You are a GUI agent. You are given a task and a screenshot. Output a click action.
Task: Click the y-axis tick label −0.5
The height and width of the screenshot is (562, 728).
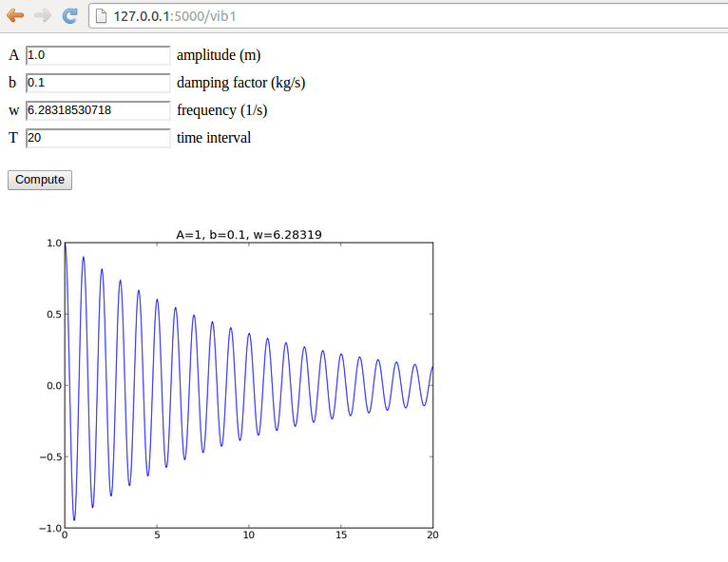click(50, 457)
